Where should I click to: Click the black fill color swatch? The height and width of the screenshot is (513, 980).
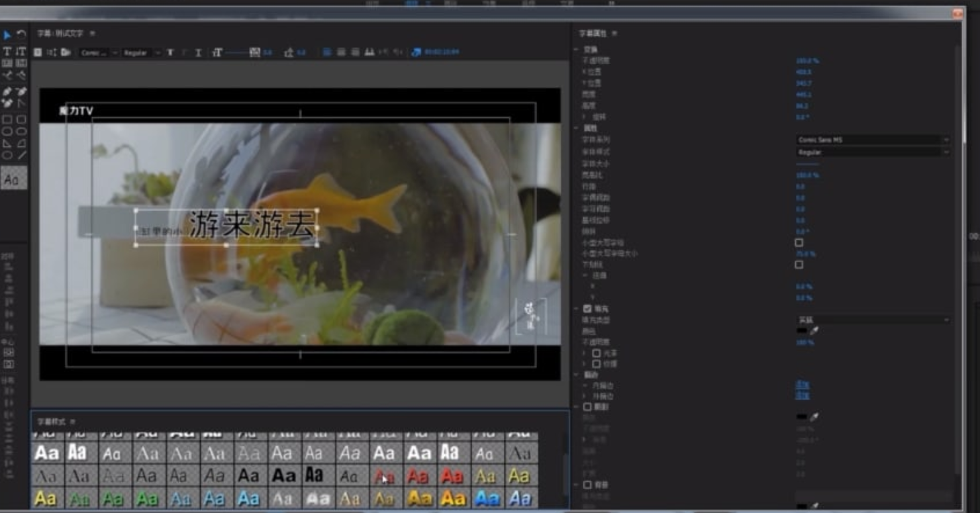[802, 330]
